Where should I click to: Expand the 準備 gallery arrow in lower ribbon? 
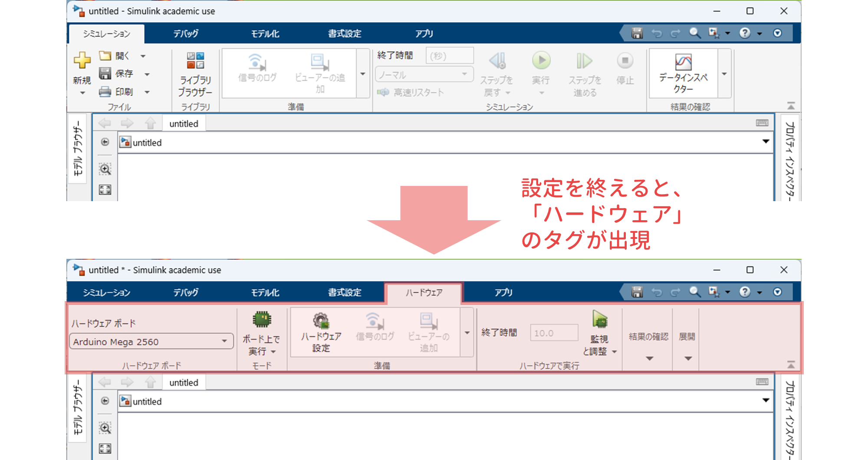[x=467, y=333]
